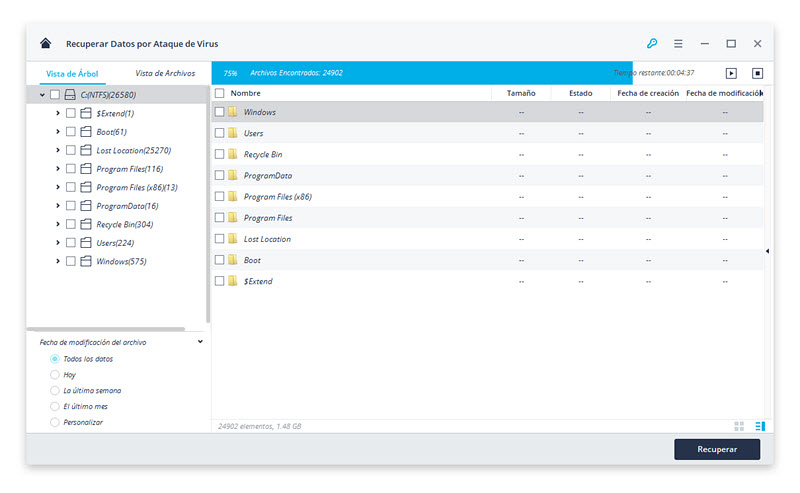Click the Boot(61) tree folder icon
The width and height of the screenshot is (800, 493).
click(86, 132)
